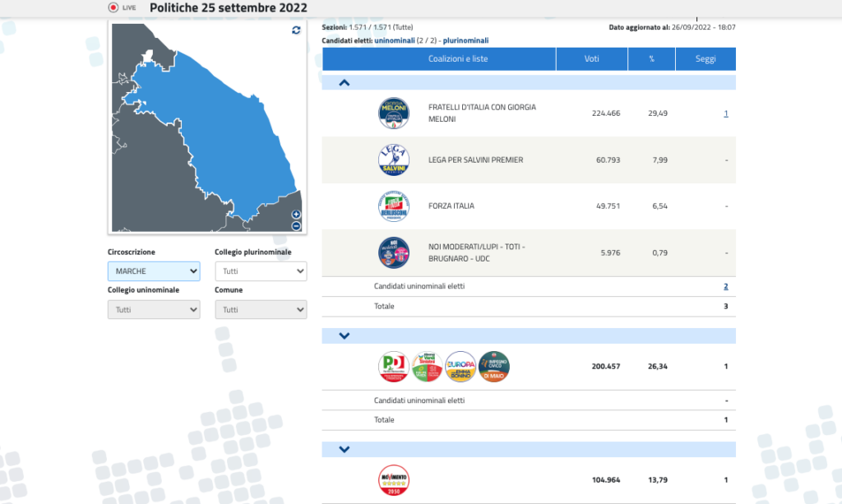Click the Lega per Salvini Premier name
Viewport: 842px width, 504px height.
click(476, 160)
